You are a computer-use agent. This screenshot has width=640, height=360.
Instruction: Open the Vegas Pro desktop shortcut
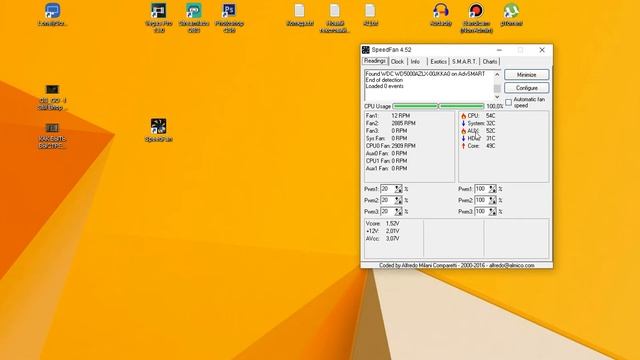click(x=158, y=18)
